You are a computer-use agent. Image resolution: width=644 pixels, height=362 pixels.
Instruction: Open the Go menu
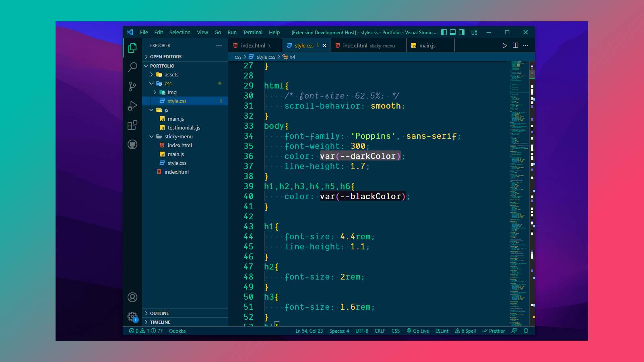point(218,32)
